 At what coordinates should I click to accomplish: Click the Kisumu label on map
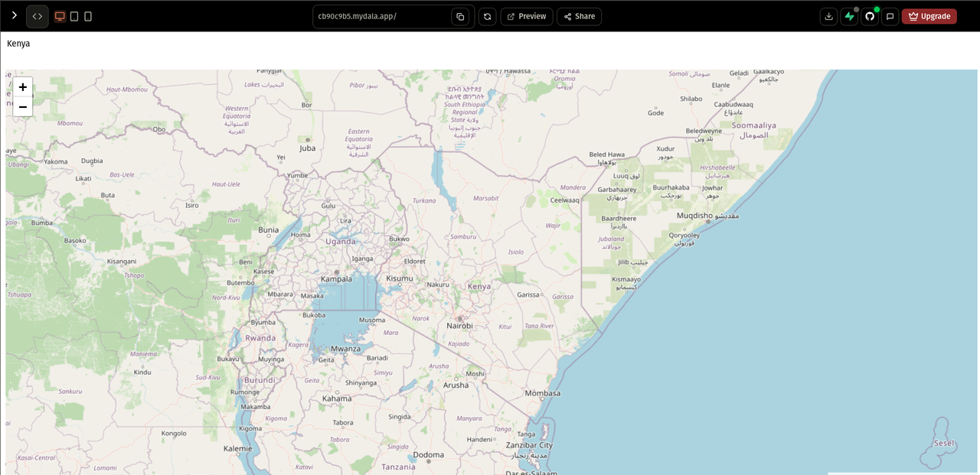click(x=400, y=278)
